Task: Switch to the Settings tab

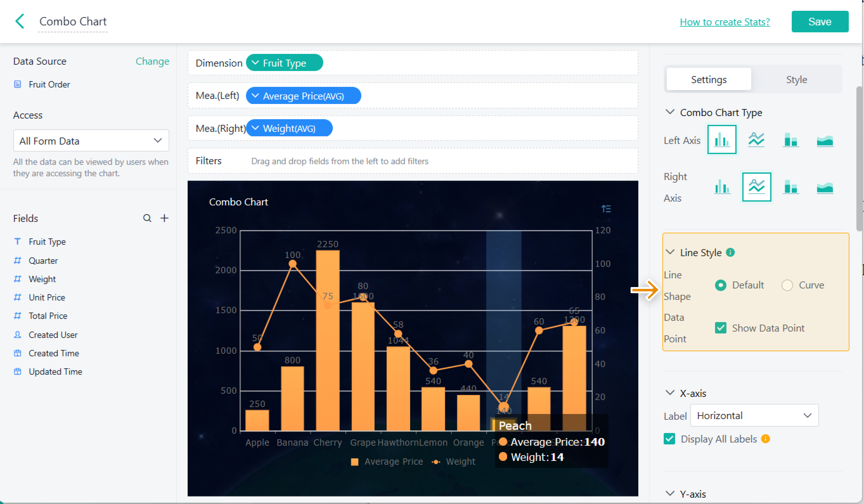Action: (709, 80)
